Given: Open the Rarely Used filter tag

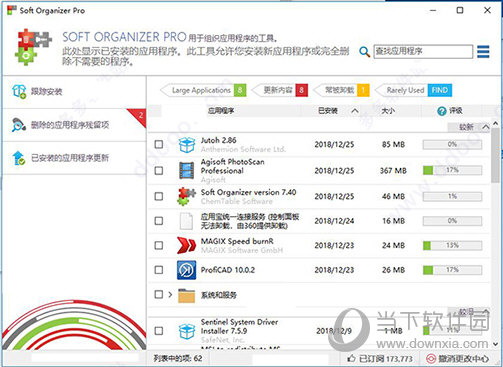Looking at the screenshot, I should (414, 90).
